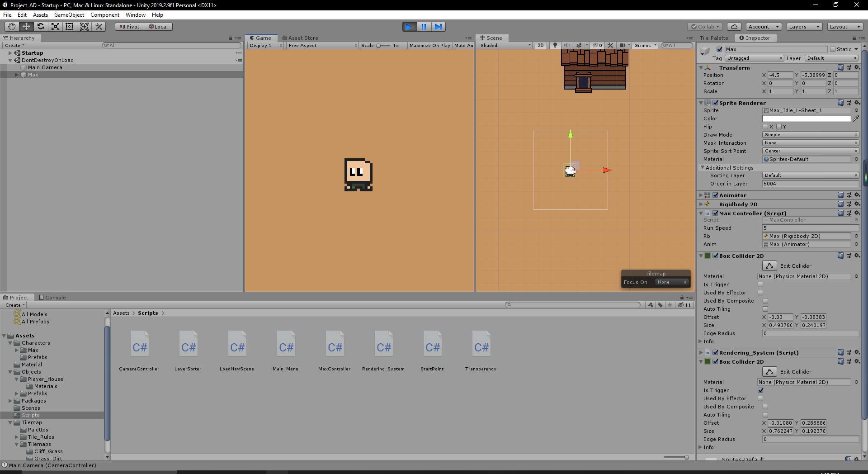Open the Account dropdown button
Screen dimensions: 868x474
[763, 27]
